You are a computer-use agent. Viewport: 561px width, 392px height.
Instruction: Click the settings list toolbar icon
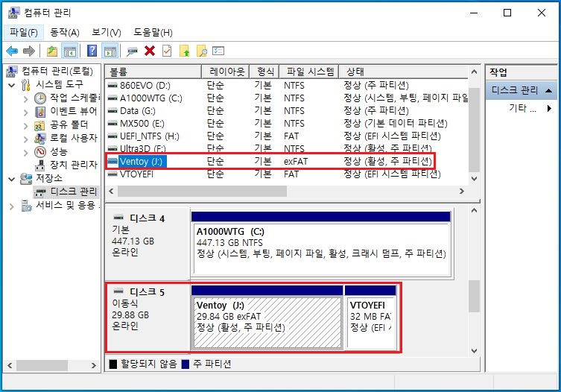(218, 51)
